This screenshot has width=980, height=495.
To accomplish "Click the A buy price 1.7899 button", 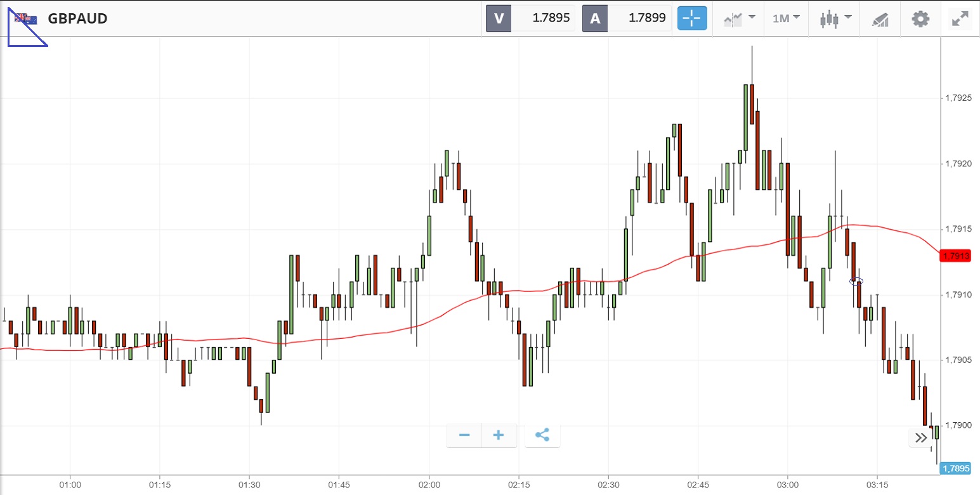I will click(627, 18).
